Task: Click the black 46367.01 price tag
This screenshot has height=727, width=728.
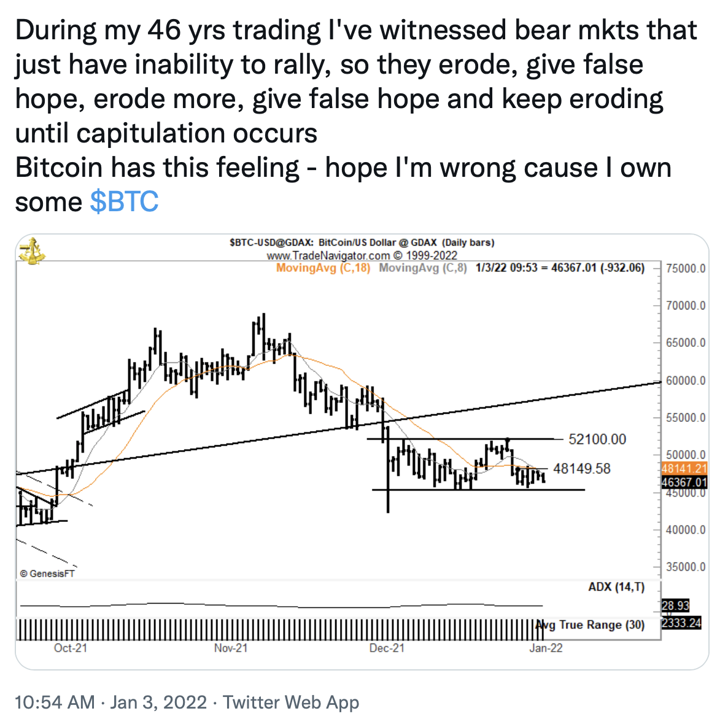Action: tap(684, 482)
